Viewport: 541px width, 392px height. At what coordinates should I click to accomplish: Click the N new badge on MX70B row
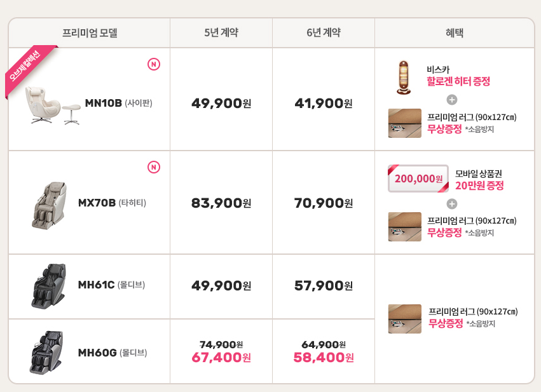(x=153, y=167)
